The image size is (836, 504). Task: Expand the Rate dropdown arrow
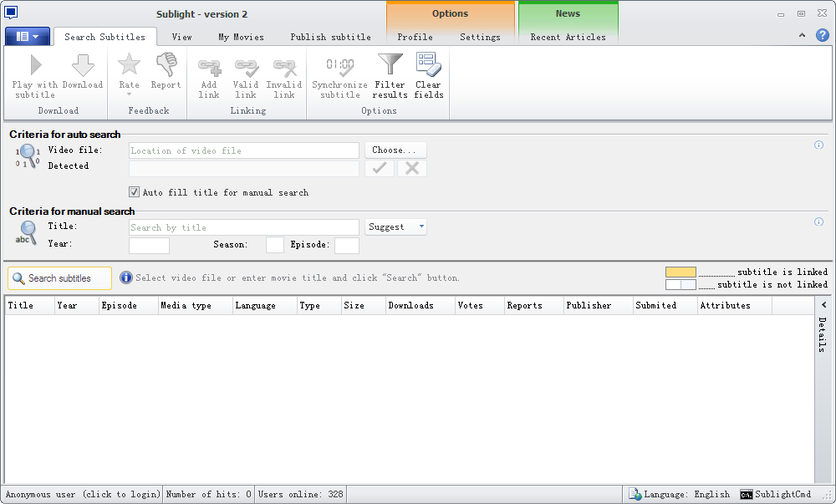(129, 94)
